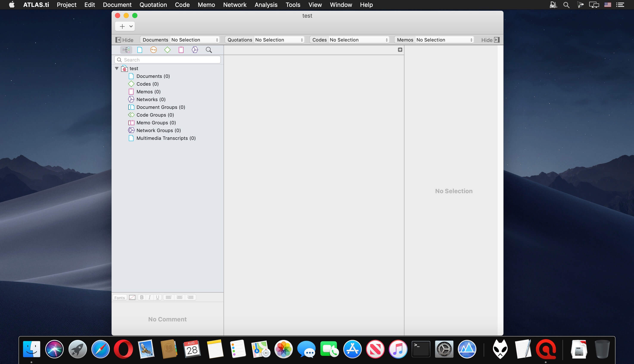Select the project explorer tree icon
The height and width of the screenshot is (364, 634).
tap(126, 50)
